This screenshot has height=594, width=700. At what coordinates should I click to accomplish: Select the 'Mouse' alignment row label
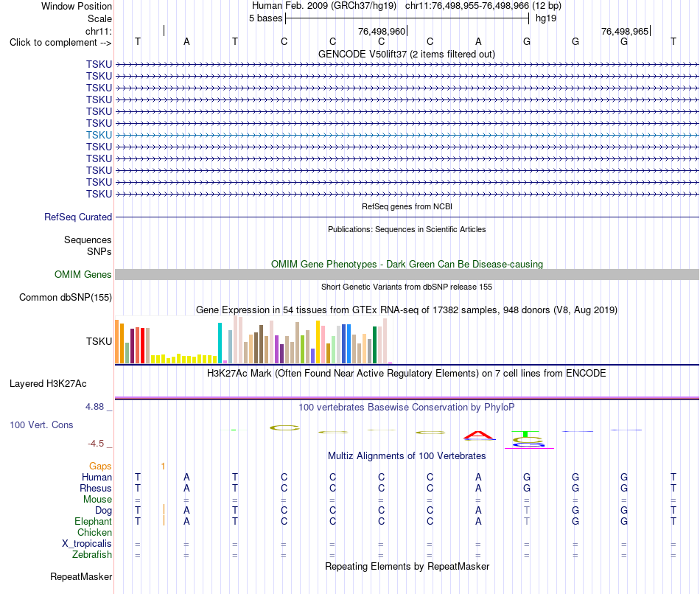point(97,500)
